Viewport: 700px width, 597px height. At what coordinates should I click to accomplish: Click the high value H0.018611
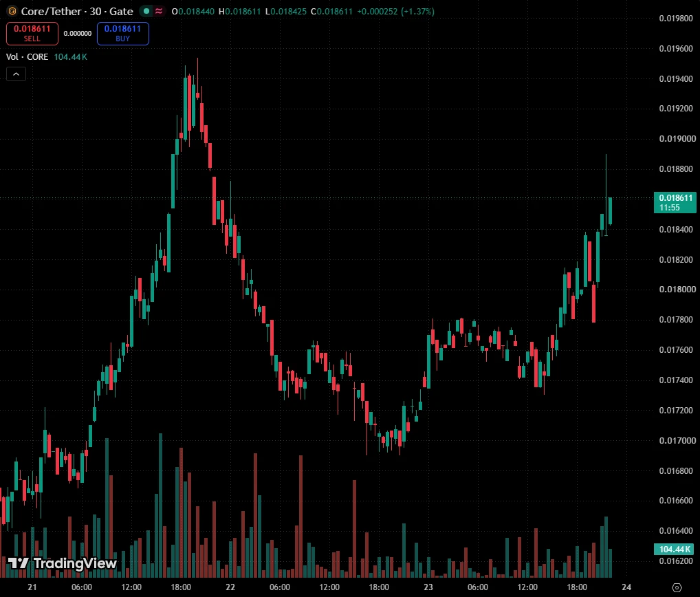239,11
